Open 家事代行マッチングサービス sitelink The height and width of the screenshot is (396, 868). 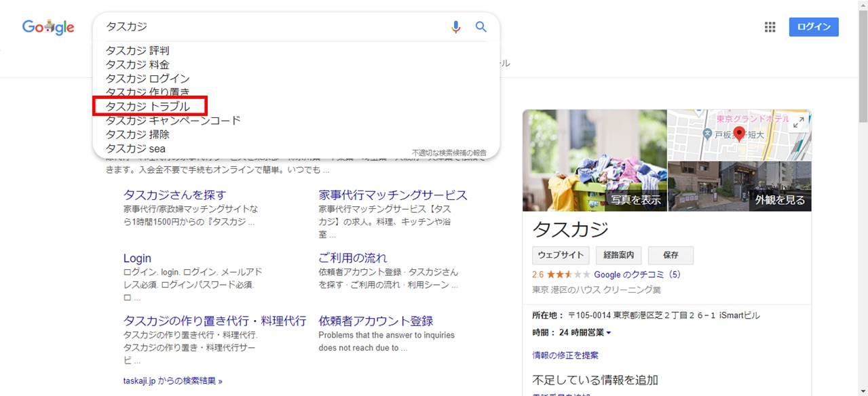point(393,195)
